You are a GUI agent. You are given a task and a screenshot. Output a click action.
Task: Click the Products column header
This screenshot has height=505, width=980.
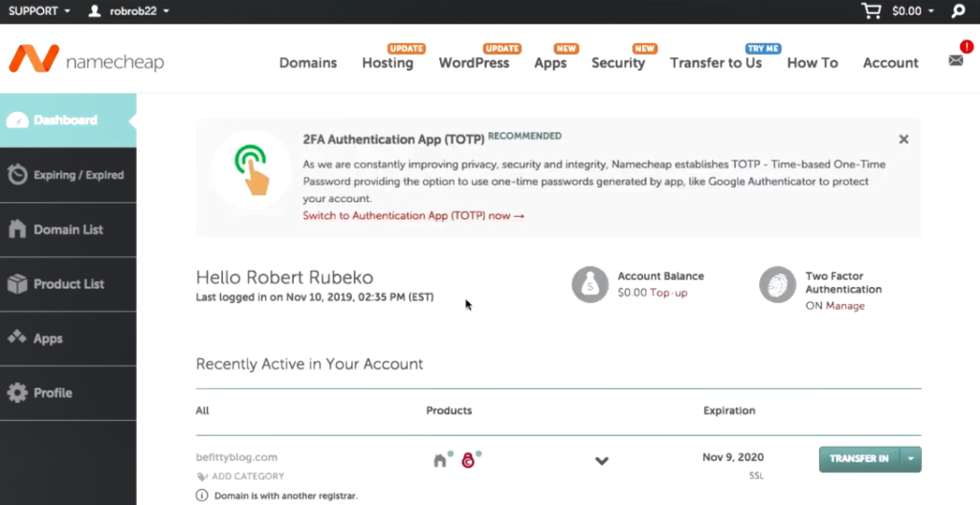click(x=449, y=410)
